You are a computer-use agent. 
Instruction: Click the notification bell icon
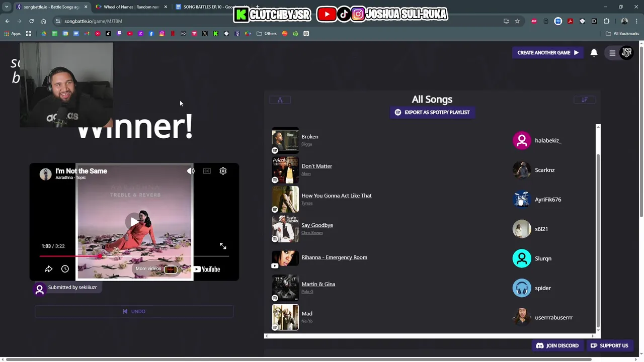click(x=594, y=53)
